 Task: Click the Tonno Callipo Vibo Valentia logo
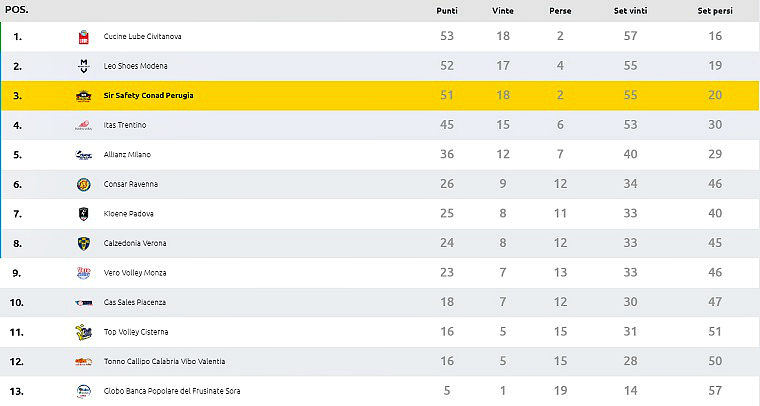83,362
